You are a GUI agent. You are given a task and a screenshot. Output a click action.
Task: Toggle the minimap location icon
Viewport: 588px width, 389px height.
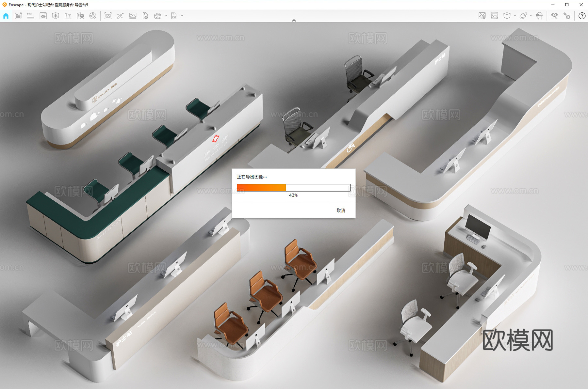482,16
